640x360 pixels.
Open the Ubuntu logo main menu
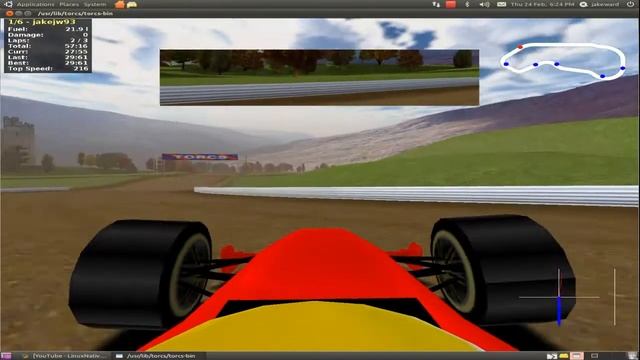pyautogui.click(x=8, y=4)
